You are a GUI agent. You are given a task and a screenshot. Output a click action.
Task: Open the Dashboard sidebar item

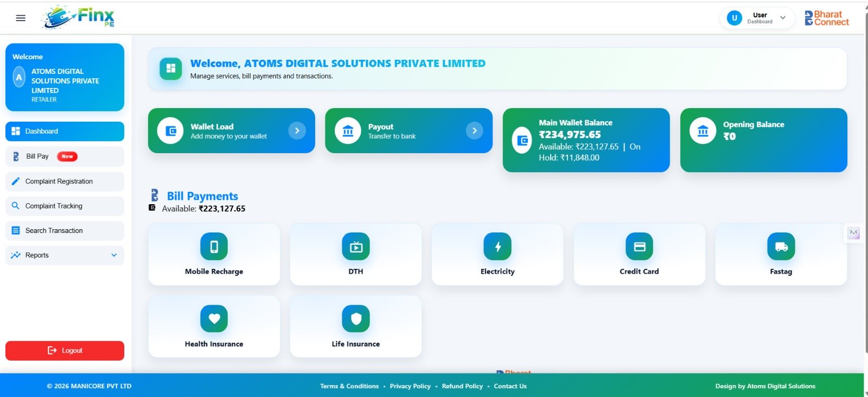point(65,131)
